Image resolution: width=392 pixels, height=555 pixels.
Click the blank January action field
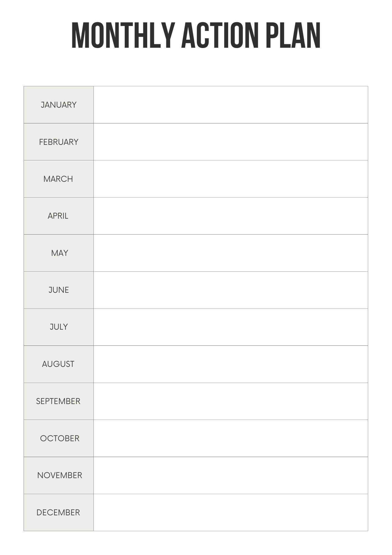[x=231, y=105]
